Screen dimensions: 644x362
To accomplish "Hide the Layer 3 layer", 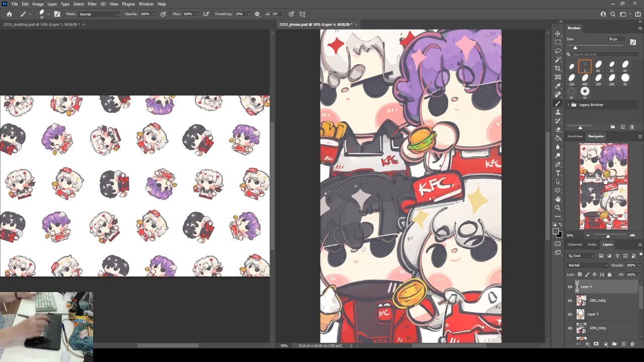I will pyautogui.click(x=570, y=314).
